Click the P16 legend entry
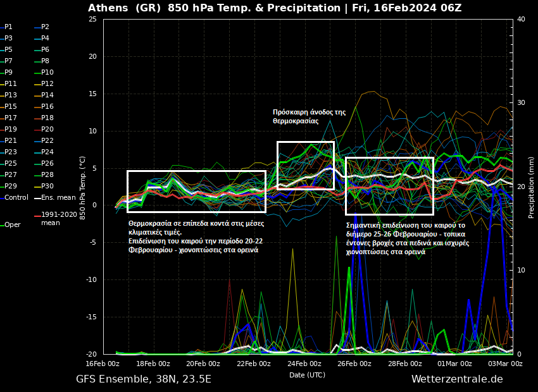 [x=47, y=107]
